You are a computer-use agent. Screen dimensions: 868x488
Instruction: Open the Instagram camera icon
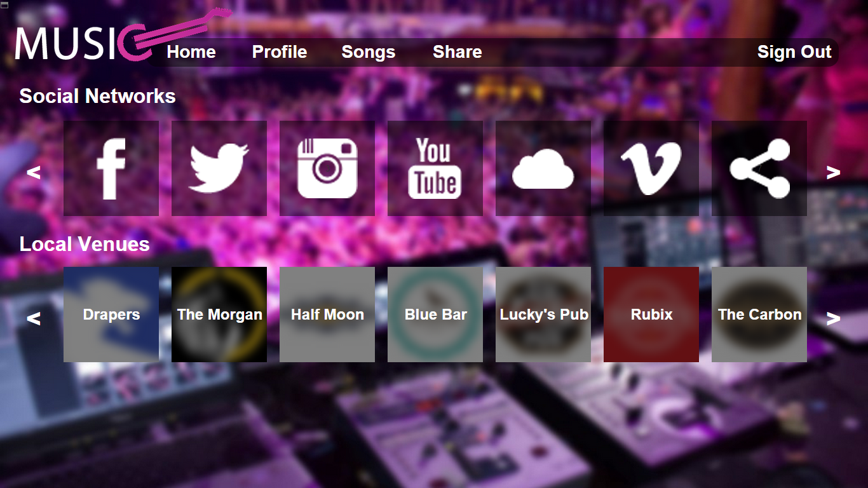coord(327,168)
